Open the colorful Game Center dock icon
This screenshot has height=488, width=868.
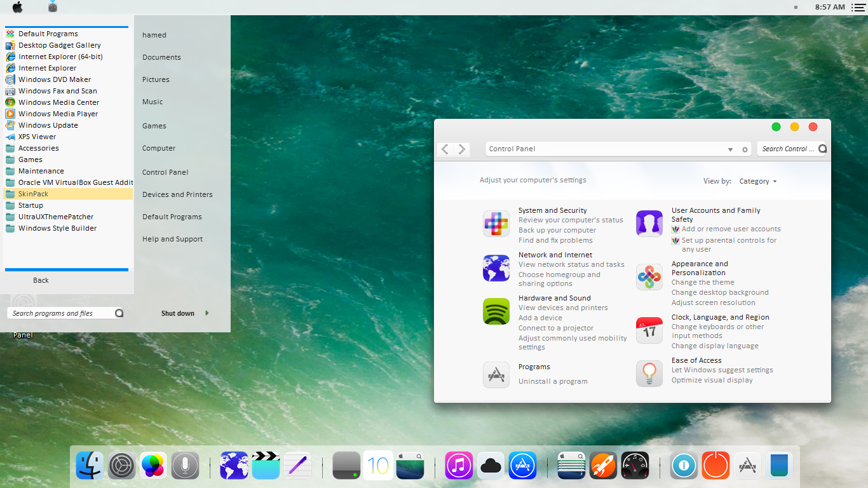tap(153, 466)
